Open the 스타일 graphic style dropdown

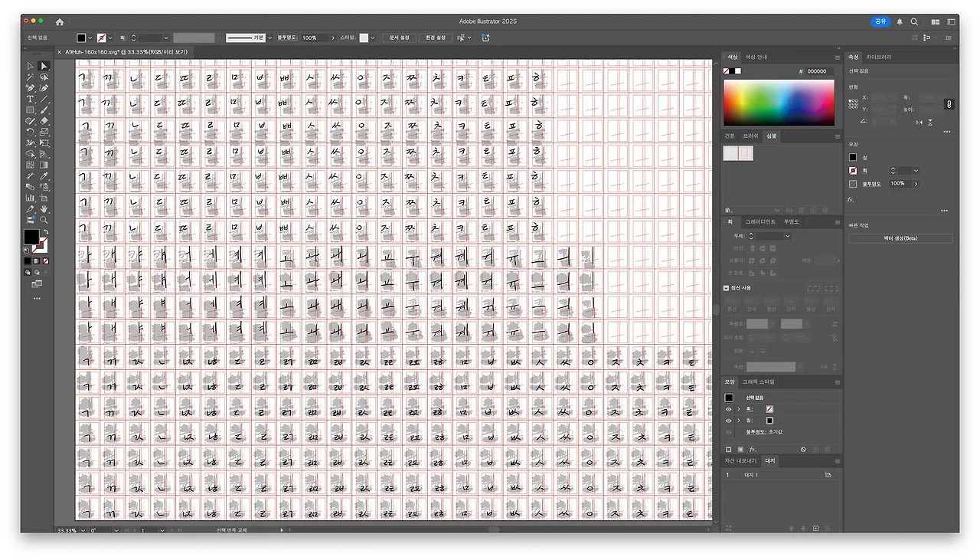[x=374, y=38]
